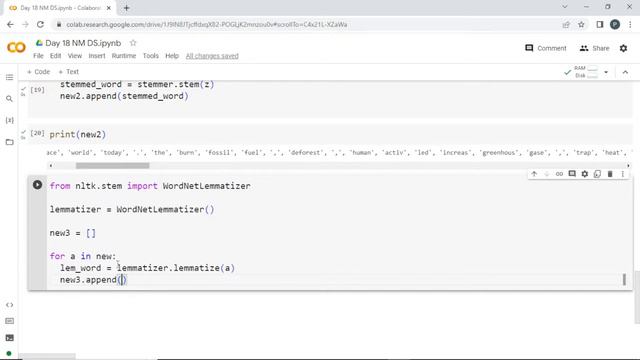640x360 pixels.
Task: Bookmark this page star icon
Action: [581, 24]
